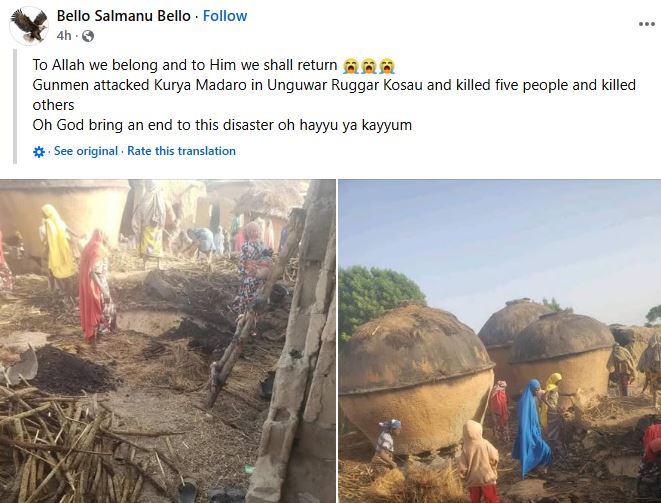The height and width of the screenshot is (503, 661).
Task: Click the woman in yellow in the left photo
Action: pyautogui.click(x=58, y=243)
